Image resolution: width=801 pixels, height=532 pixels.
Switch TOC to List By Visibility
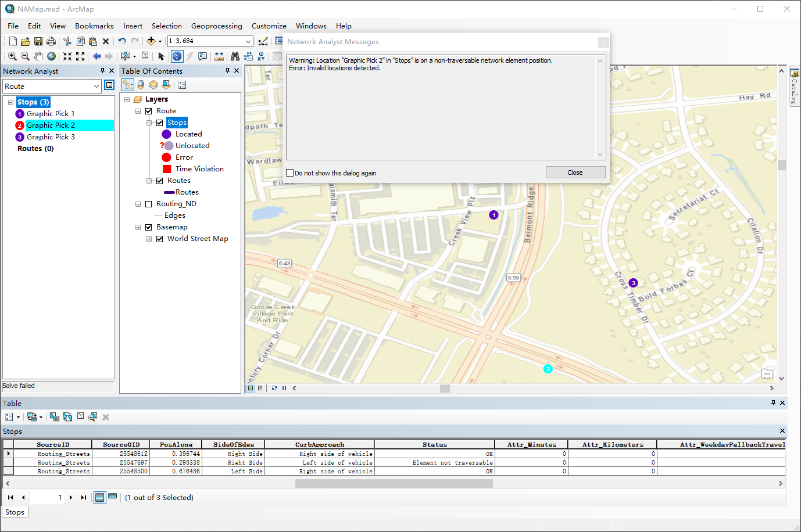[153, 85]
